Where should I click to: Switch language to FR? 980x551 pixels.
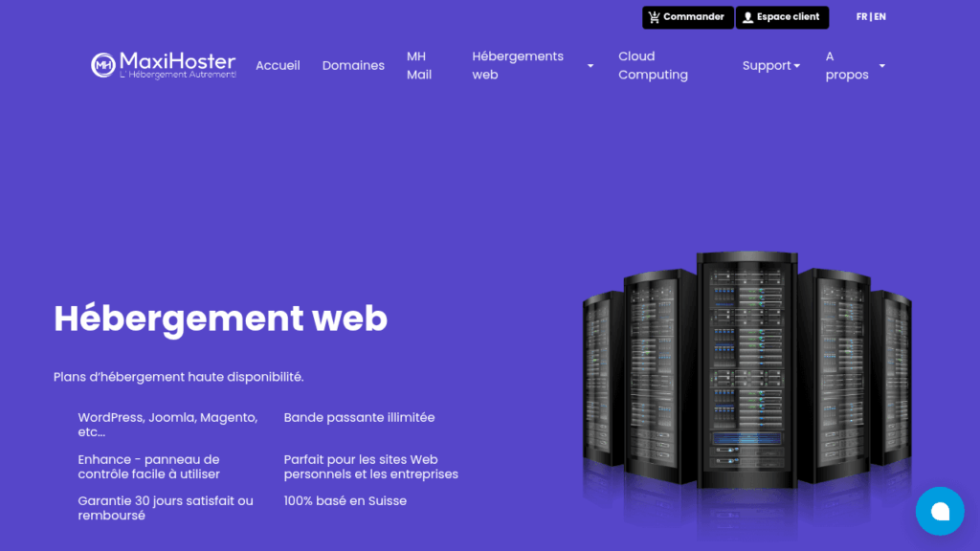click(861, 17)
